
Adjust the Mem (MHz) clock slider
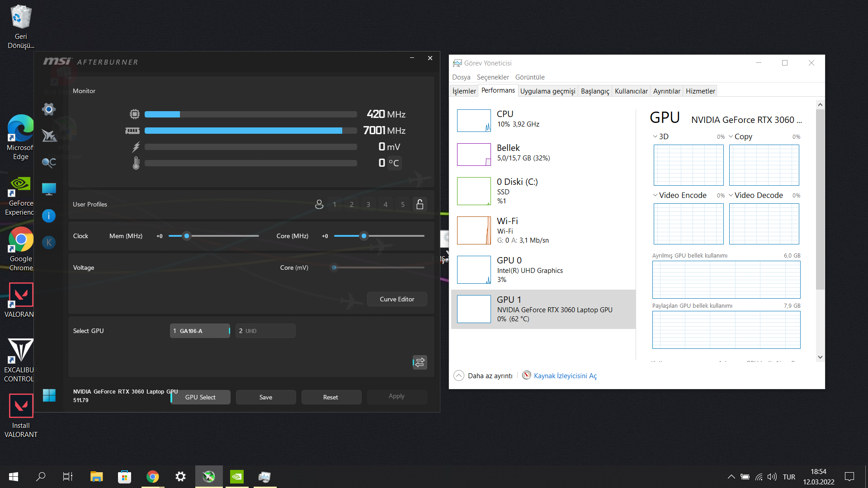187,236
